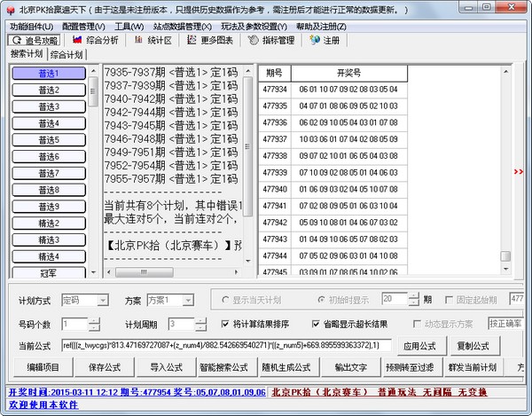Open the 帮助及注册(Z) menu
532x416 pixels.
tap(321, 27)
